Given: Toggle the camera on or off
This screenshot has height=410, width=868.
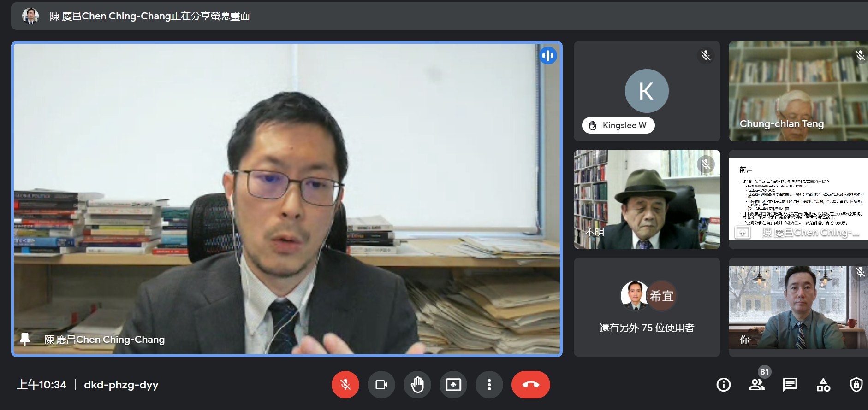Looking at the screenshot, I should pos(381,385).
